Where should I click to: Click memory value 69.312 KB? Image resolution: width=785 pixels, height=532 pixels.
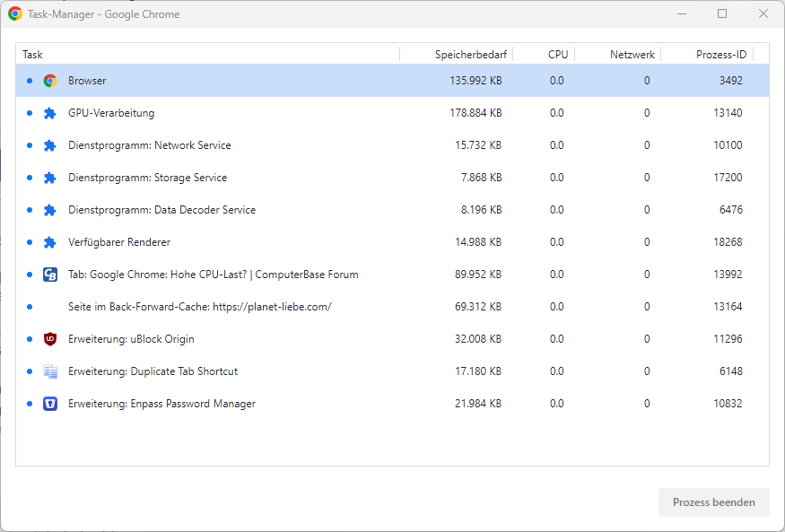[x=478, y=307]
